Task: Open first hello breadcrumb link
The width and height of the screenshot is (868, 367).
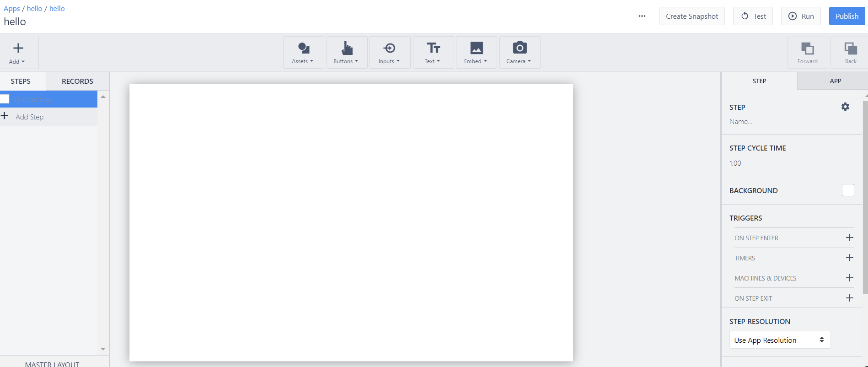Action: point(34,8)
